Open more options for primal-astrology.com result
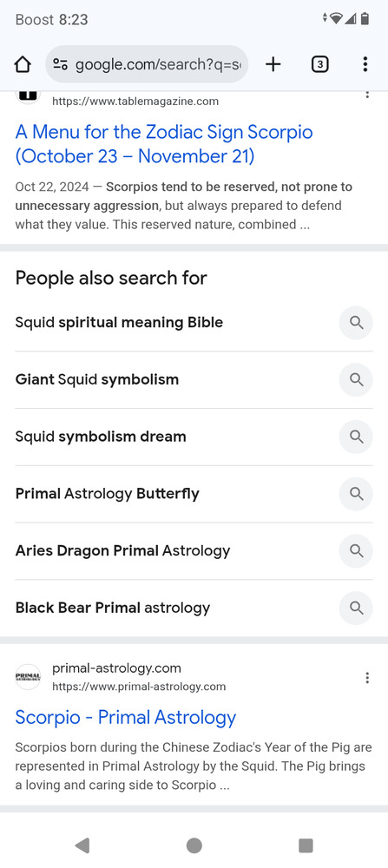 (x=367, y=678)
